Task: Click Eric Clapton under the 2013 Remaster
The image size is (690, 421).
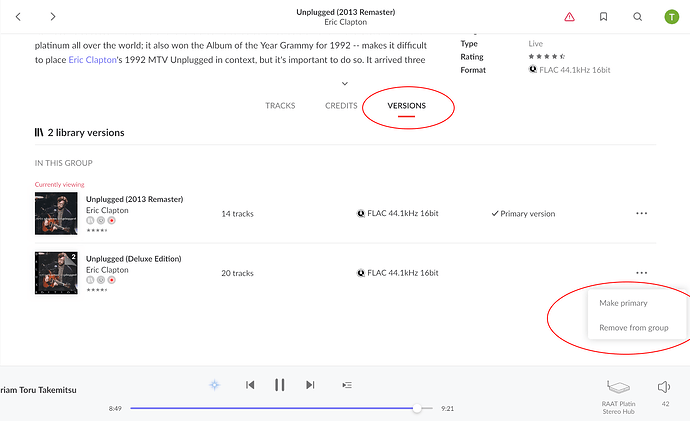Action: pos(107,210)
